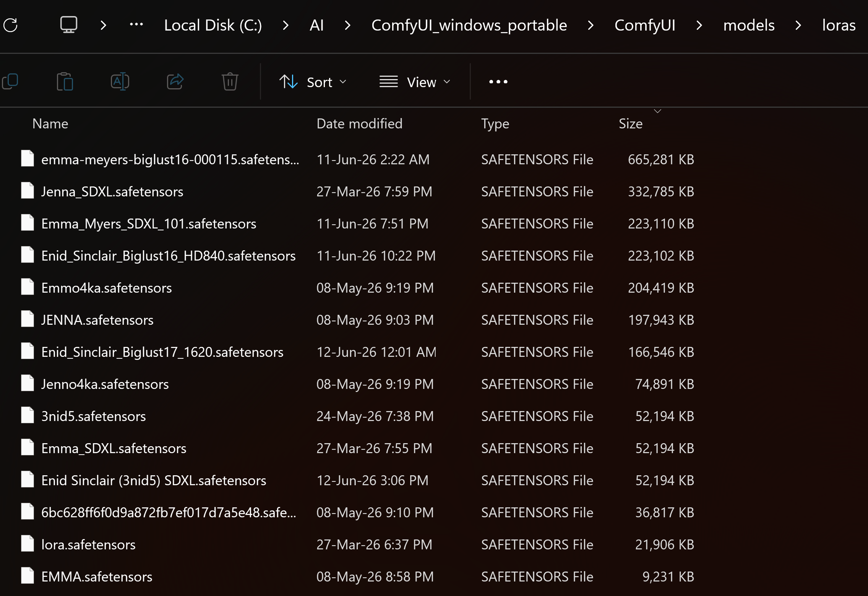Select Enid_Sinclair_Biglust17_1620.safetensors file
868x596 pixels.
[162, 351]
